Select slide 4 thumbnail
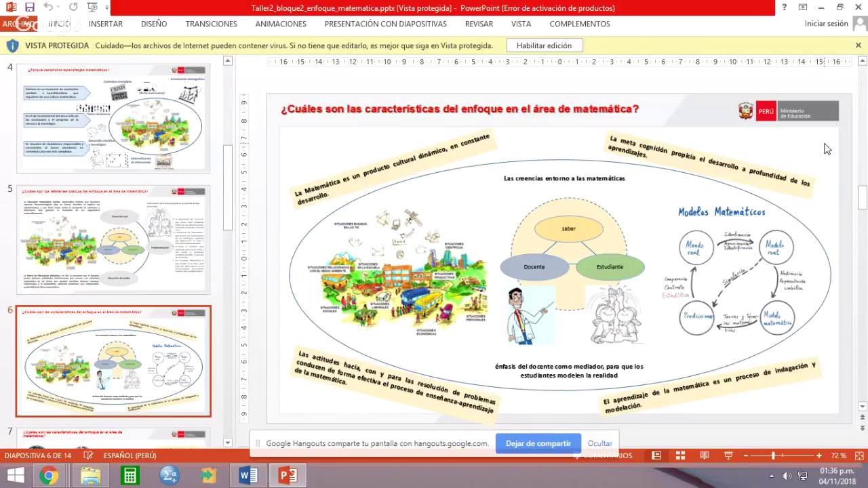 tap(113, 118)
